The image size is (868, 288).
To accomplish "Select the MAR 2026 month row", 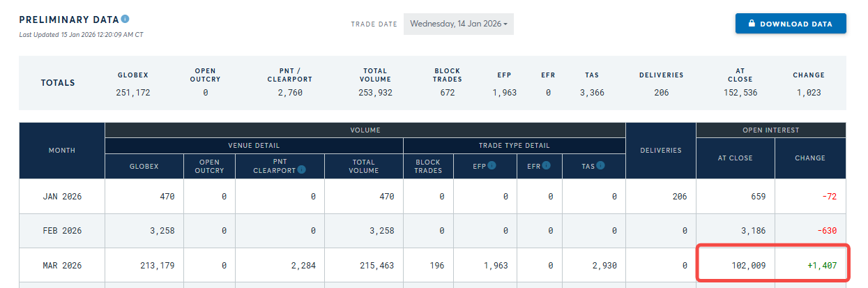I will coord(432,265).
